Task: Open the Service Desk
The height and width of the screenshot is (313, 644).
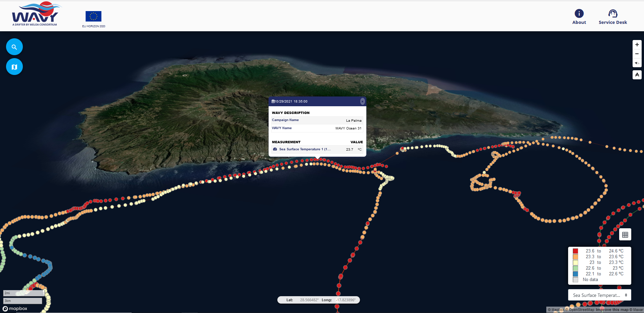Action: tap(613, 17)
